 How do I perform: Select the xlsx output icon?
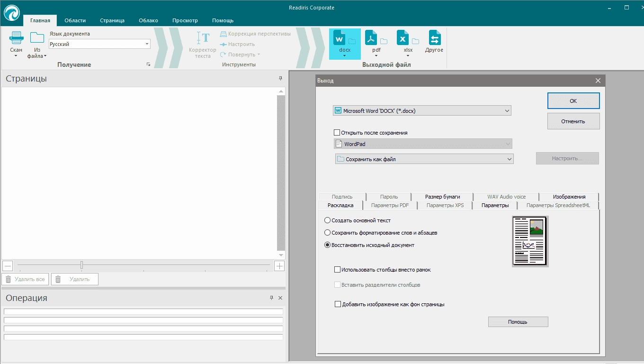402,38
